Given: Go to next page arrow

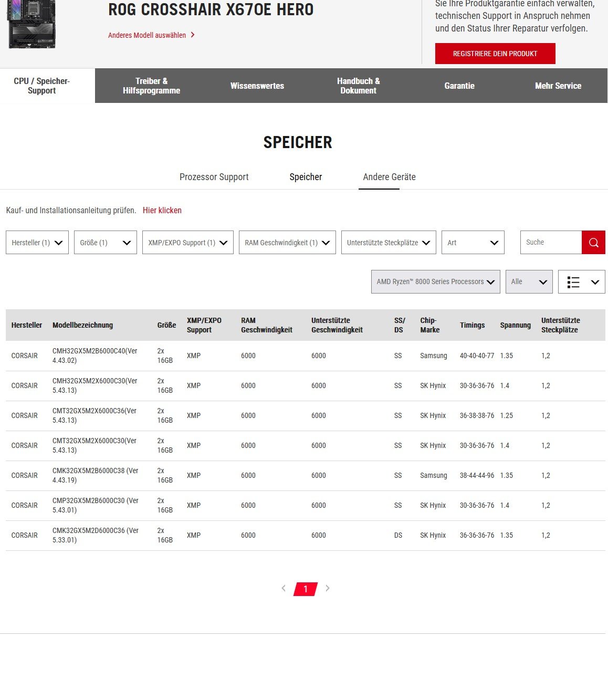Looking at the screenshot, I should pos(328,588).
